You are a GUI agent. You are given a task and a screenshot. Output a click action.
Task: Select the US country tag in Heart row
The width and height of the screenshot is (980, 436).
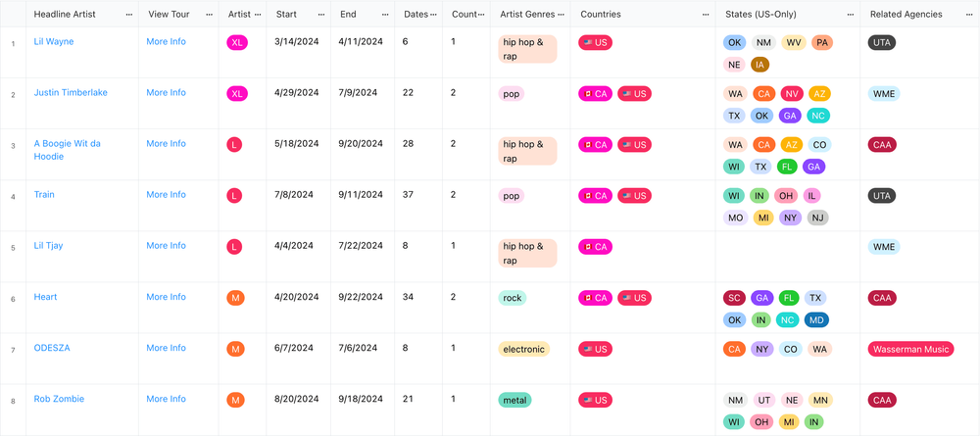(634, 298)
